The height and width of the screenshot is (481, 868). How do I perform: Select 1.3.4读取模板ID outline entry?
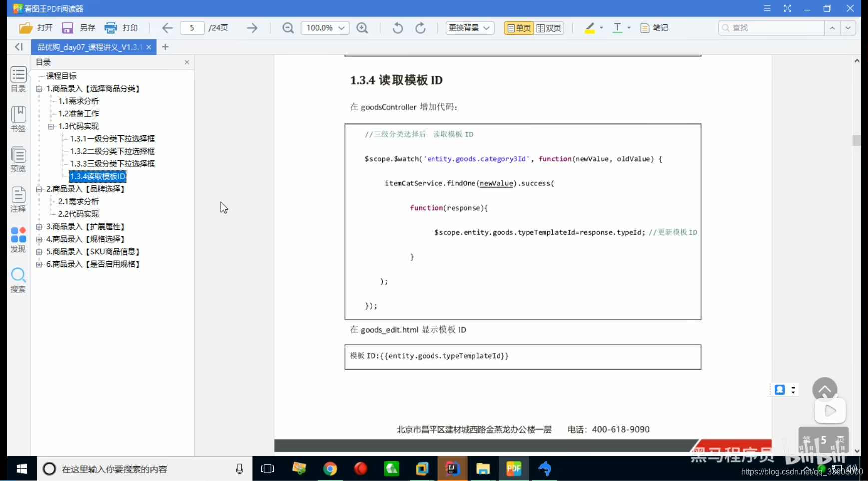click(98, 176)
